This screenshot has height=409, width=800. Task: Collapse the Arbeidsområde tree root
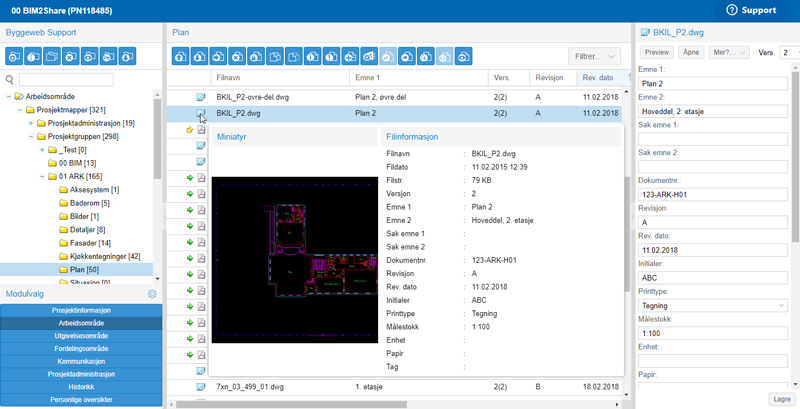click(9, 96)
